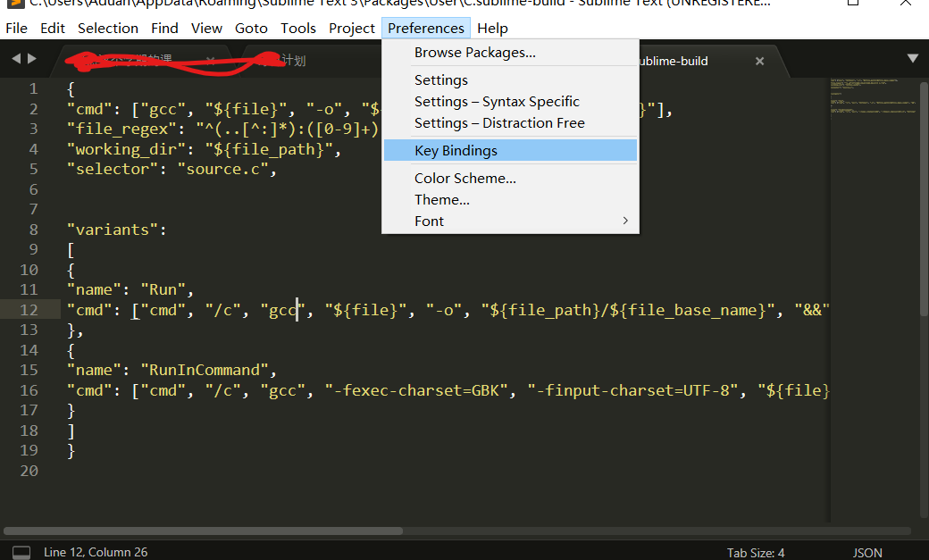Open Settings – Distraction Free
This screenshot has height=560, width=929.
point(510,122)
